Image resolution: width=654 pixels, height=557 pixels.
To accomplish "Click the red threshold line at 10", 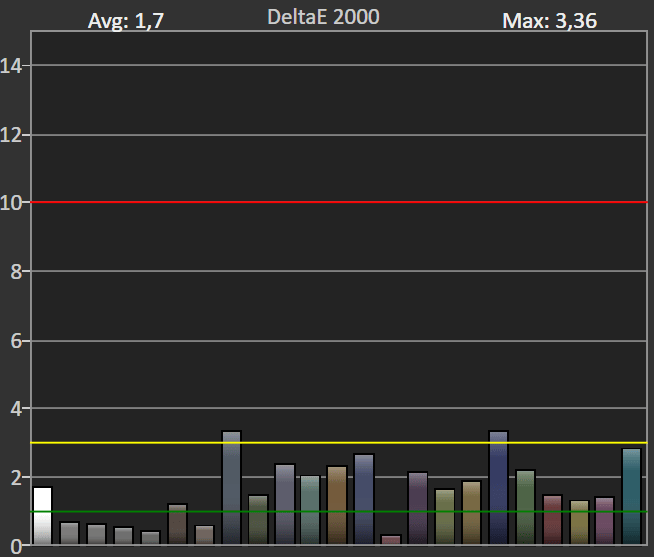I will (x=339, y=202).
